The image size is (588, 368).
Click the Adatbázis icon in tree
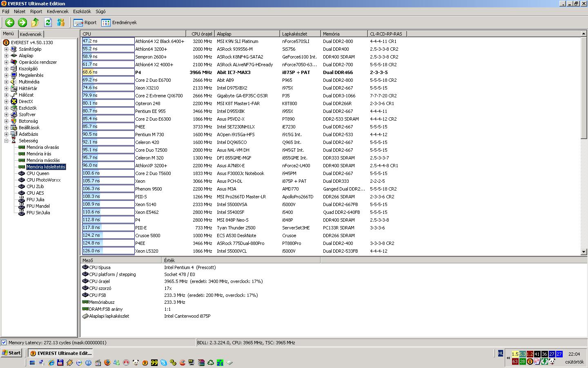(14, 134)
